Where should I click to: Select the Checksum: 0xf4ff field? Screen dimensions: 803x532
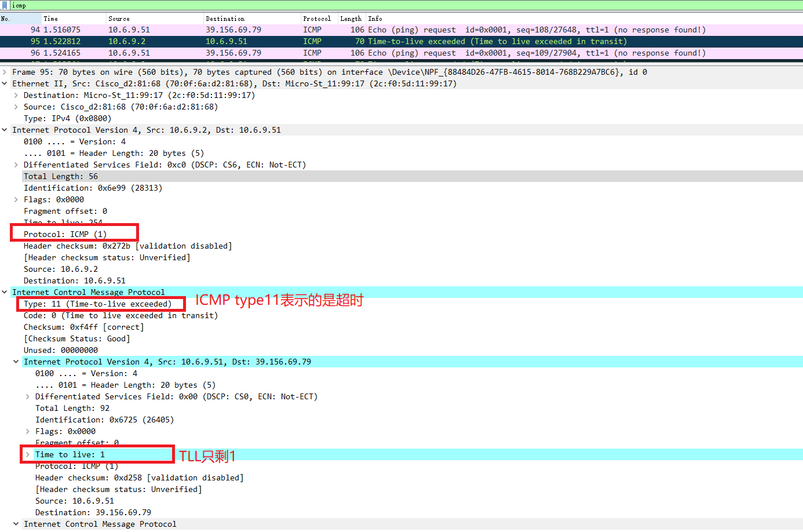75,327
